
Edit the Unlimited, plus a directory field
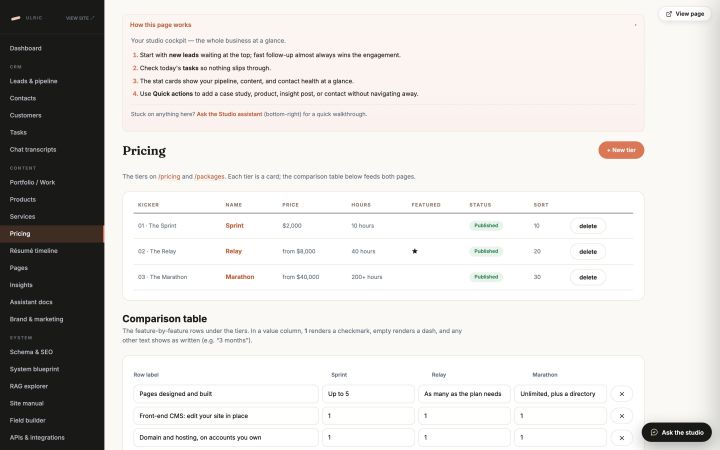[x=560, y=394]
